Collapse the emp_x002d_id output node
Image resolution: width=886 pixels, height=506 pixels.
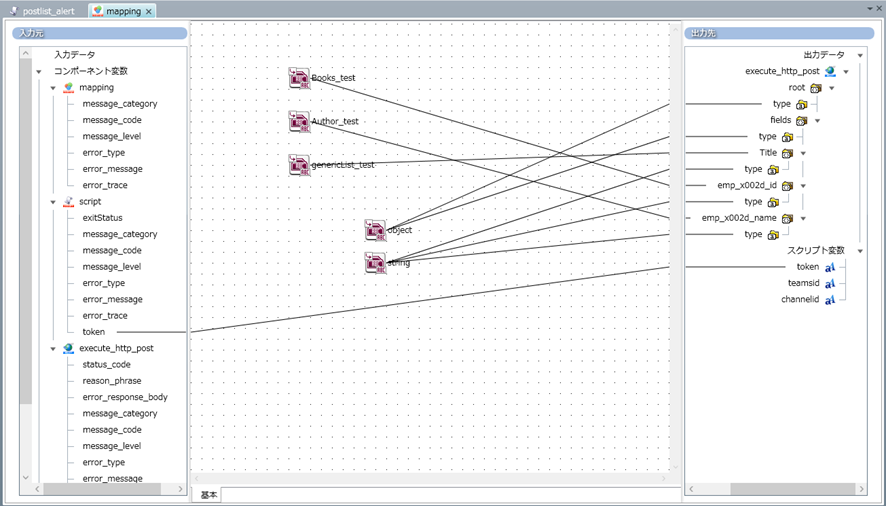click(x=803, y=186)
